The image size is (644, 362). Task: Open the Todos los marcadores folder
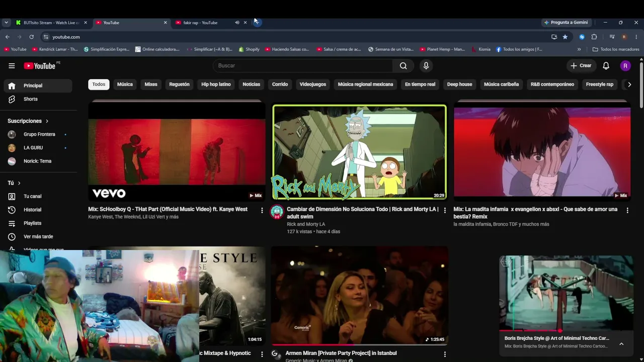point(616,49)
